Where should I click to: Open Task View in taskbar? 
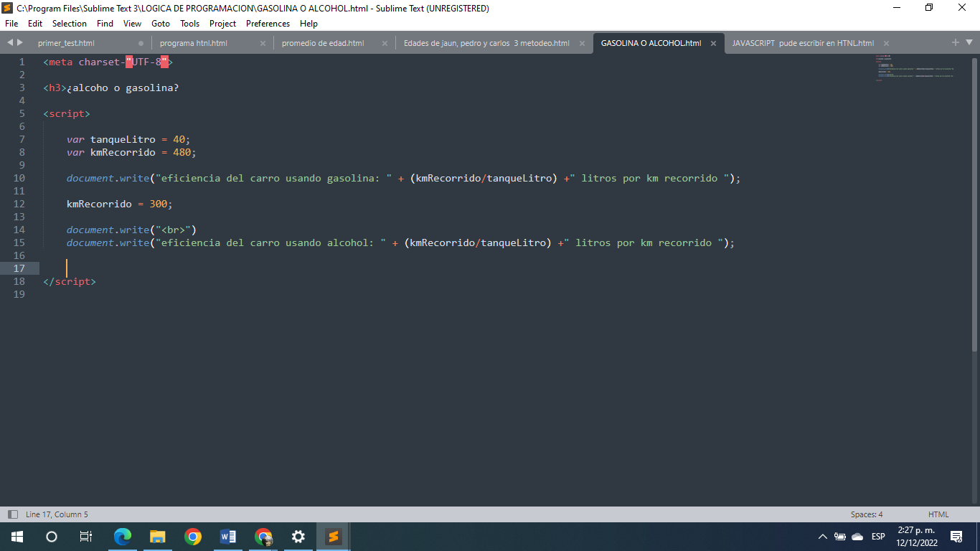coord(85,537)
